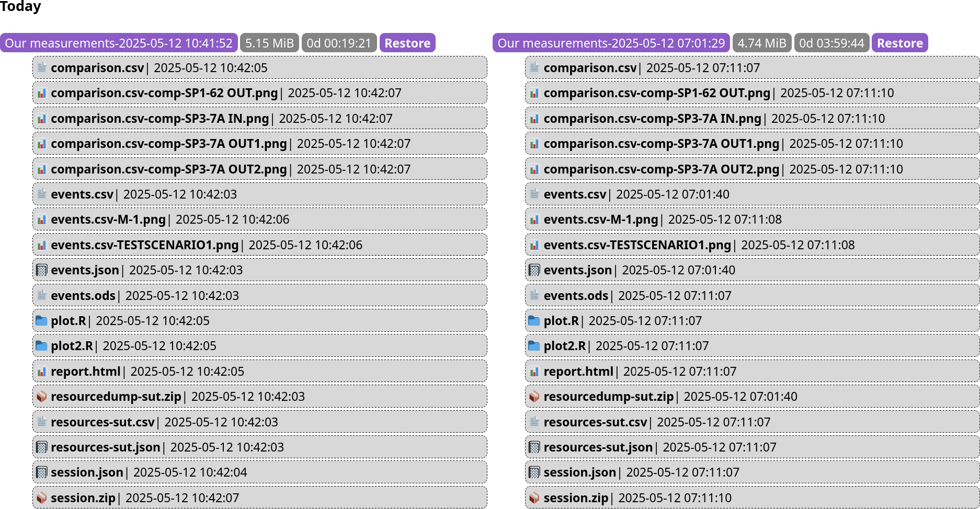This screenshot has width=980, height=509.
Task: Click the JSON icon of session.json in the right list
Action: (x=534, y=472)
